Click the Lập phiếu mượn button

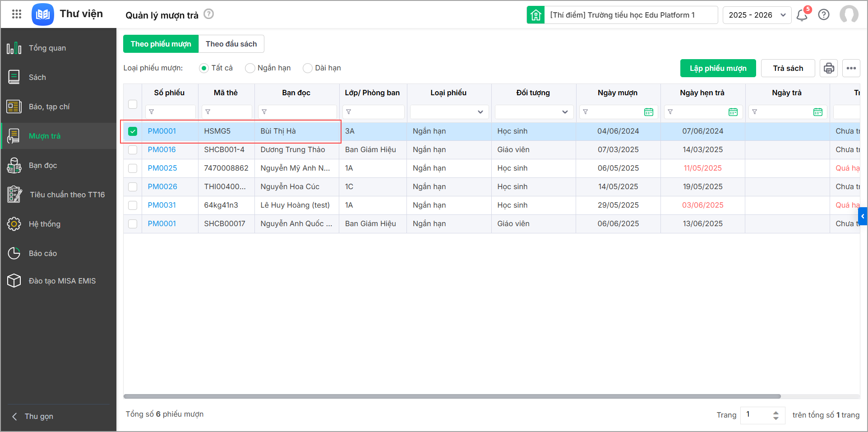(718, 68)
